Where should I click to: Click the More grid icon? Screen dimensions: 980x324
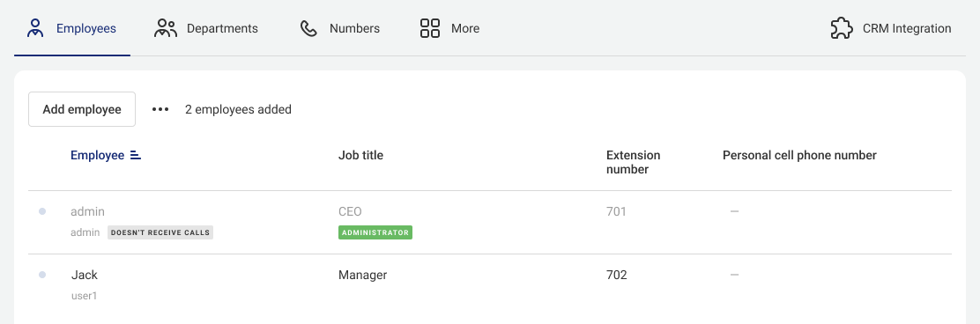click(430, 28)
